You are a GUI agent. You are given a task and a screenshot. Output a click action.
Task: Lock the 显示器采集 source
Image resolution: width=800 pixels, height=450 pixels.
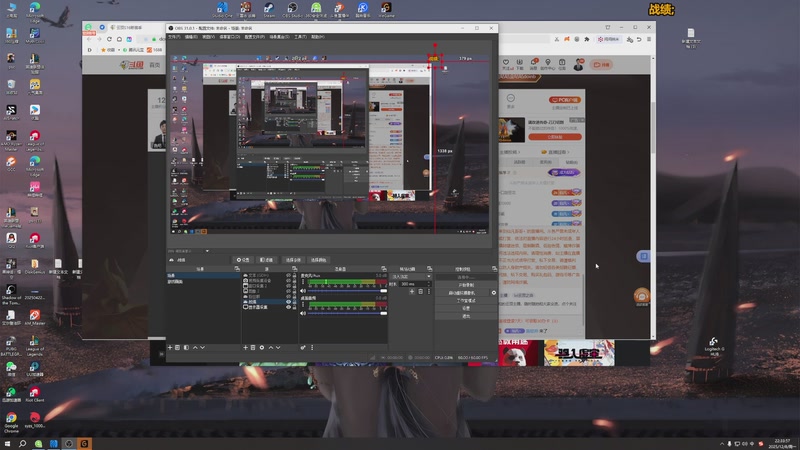(294, 307)
